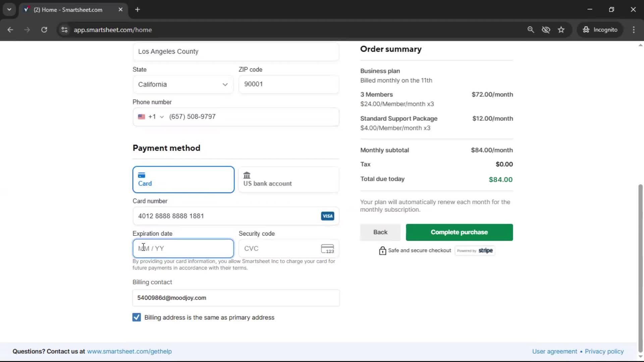Click the third-party cookies blocked eye icon

click(546, 29)
